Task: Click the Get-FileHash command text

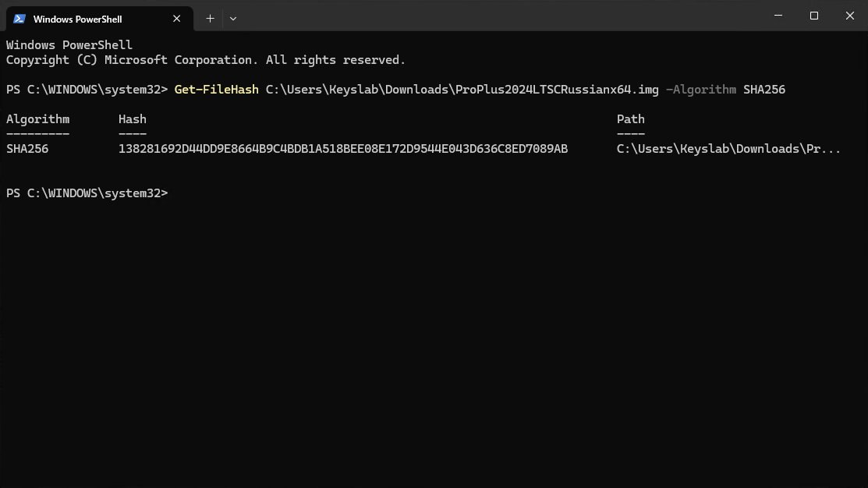Action: click(x=217, y=90)
